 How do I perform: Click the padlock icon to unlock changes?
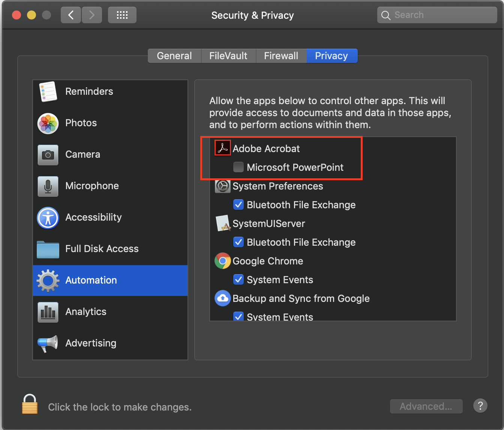tap(30, 404)
